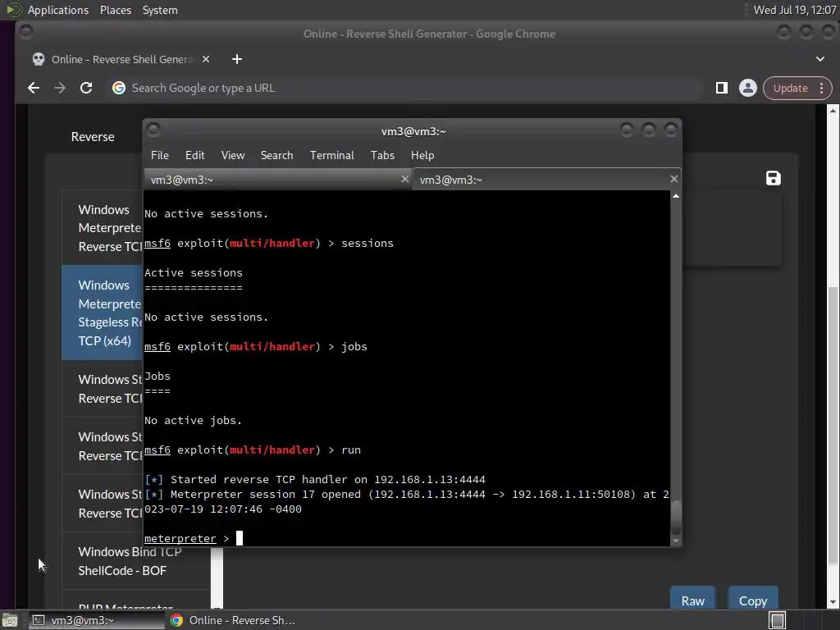Click the Chrome page scrollbar thumb
This screenshot has width=840, height=630.
(x=833, y=426)
